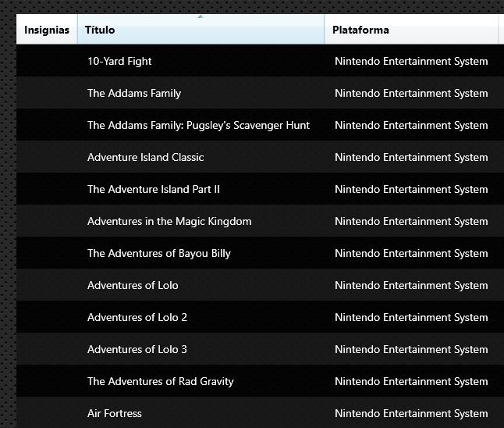Select The Adventure Island Part II
504x428 pixels.
[x=154, y=189]
